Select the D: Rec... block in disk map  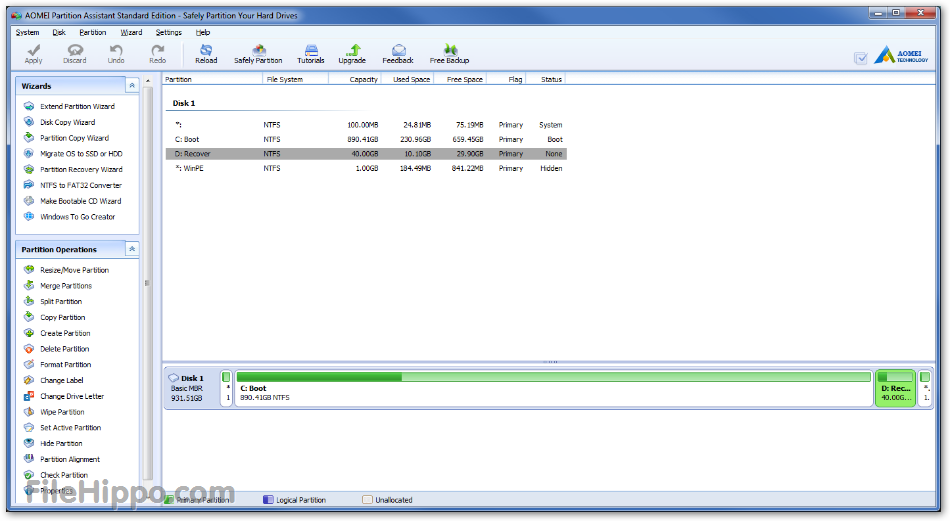click(x=895, y=388)
